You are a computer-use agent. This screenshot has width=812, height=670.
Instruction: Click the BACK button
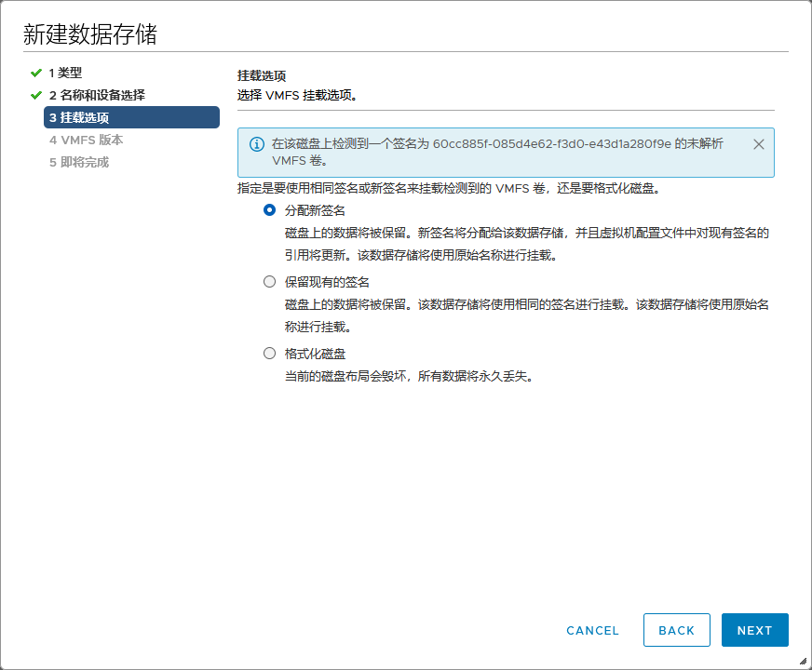[676, 630]
